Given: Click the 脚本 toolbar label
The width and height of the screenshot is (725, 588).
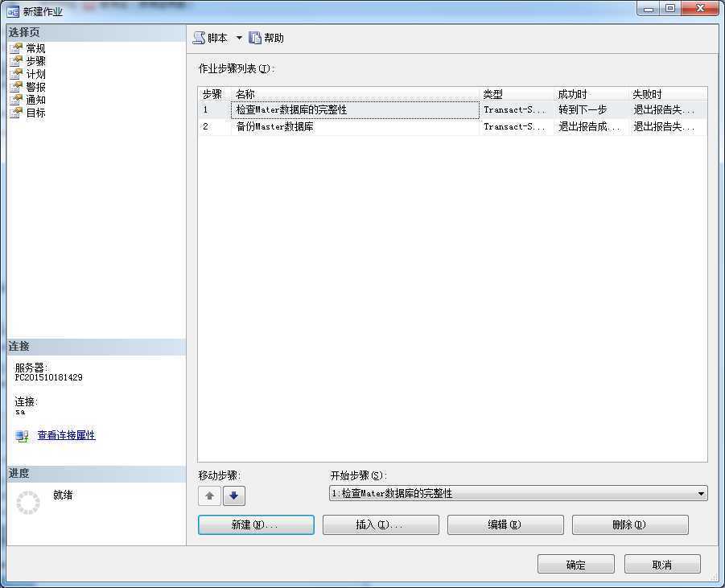Looking at the screenshot, I should click(x=217, y=38).
